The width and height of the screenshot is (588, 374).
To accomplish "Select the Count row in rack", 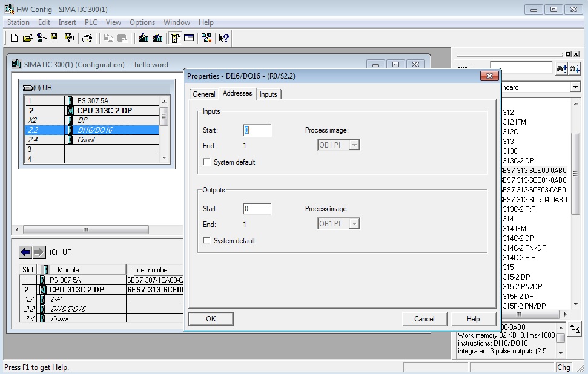I will click(86, 140).
